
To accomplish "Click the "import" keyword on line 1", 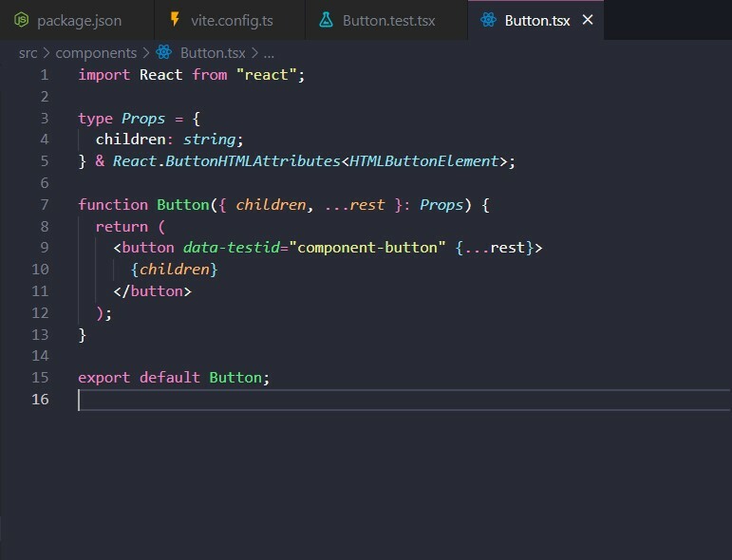I will [x=104, y=75].
